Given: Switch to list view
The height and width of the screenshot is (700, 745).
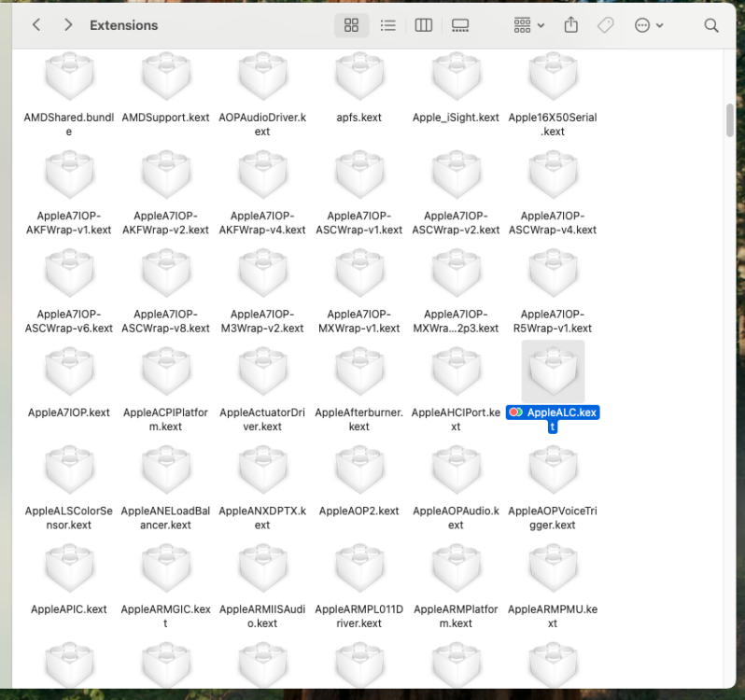Looking at the screenshot, I should pos(387,25).
